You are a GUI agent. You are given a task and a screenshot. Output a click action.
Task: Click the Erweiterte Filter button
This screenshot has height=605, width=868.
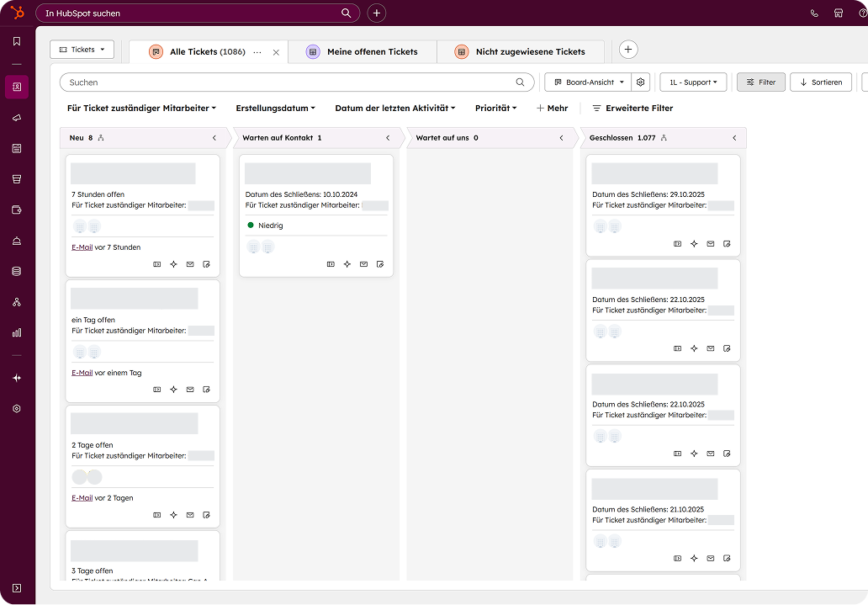[x=632, y=109]
